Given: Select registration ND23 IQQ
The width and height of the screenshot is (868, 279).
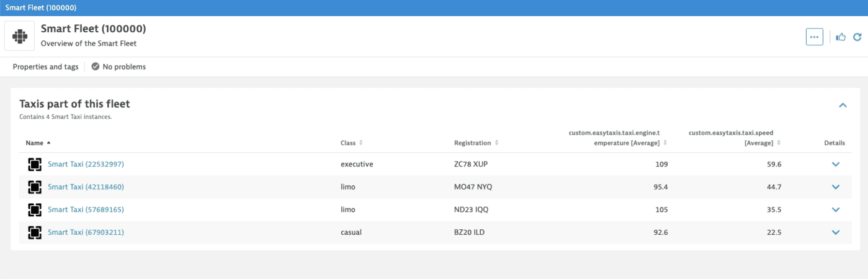Looking at the screenshot, I should tap(472, 209).
